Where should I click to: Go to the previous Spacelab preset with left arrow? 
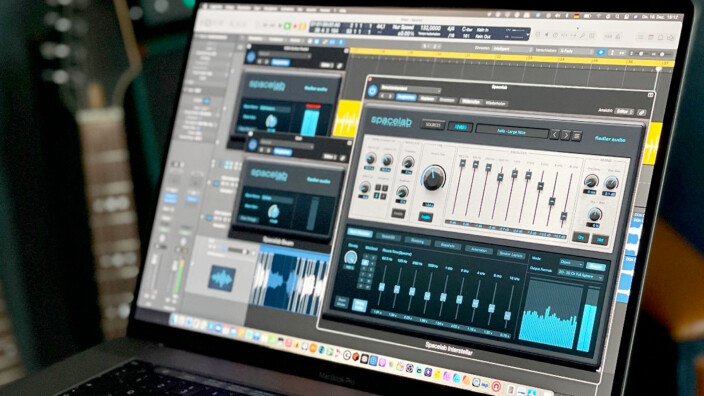555,134
